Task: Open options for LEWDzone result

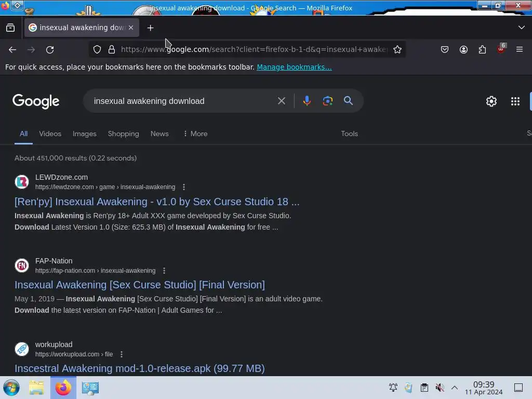Action: [184, 187]
